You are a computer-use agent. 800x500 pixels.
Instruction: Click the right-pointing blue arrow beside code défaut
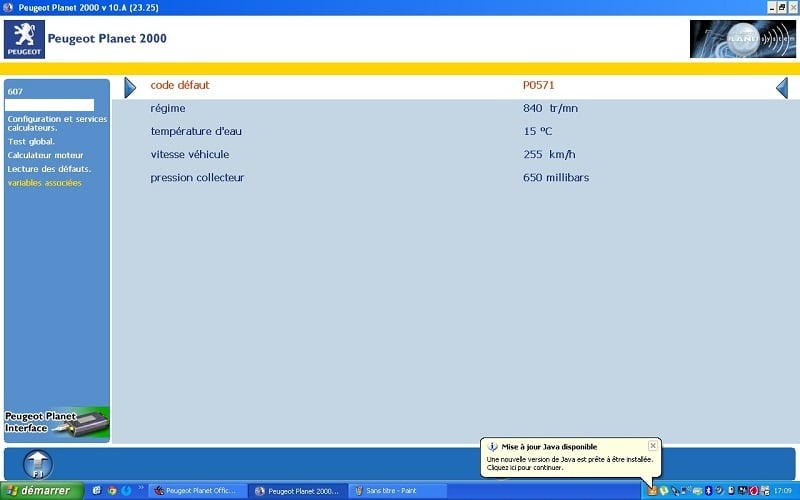pyautogui.click(x=130, y=88)
